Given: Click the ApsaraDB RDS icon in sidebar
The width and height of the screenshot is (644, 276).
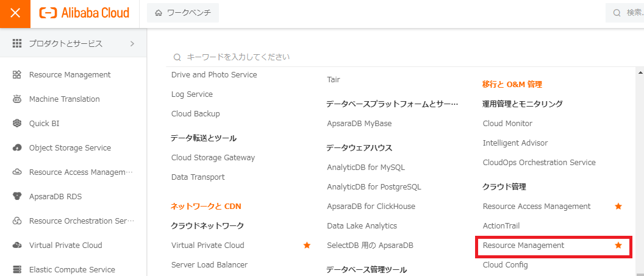Looking at the screenshot, I should tap(17, 196).
